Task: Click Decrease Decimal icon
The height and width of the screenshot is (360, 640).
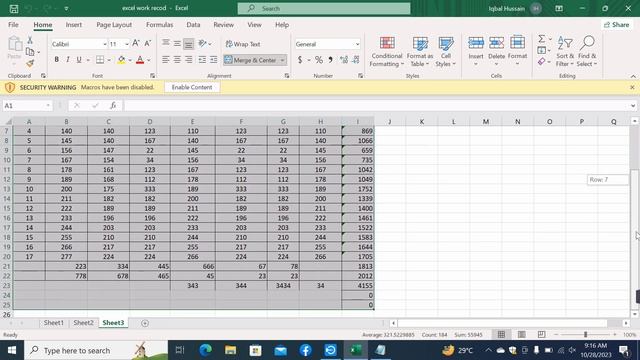Action: [356, 60]
